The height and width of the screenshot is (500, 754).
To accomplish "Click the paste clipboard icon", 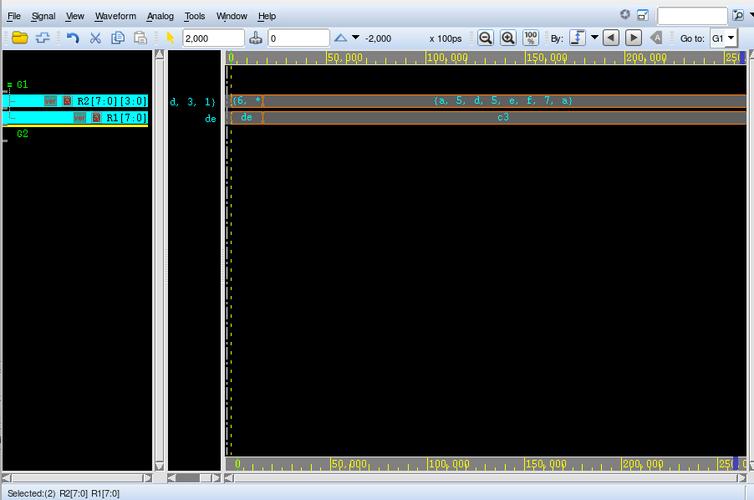I will [x=140, y=38].
